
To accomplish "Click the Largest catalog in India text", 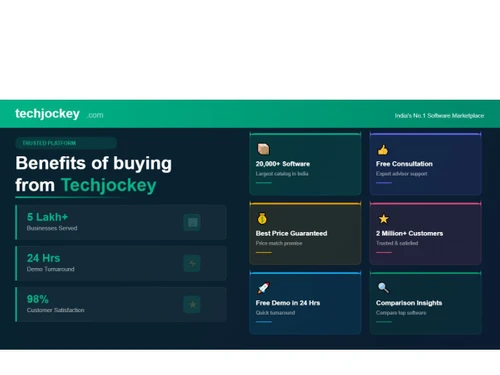I will click(x=282, y=174).
